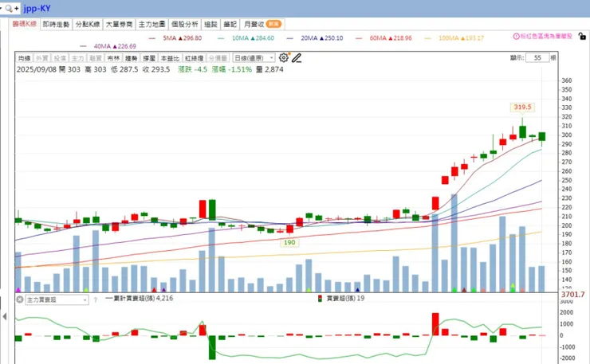This screenshot has height=364, width=590.
Task: Click the 20MA 250.10 legend entry
Action: pyautogui.click(x=315, y=38)
